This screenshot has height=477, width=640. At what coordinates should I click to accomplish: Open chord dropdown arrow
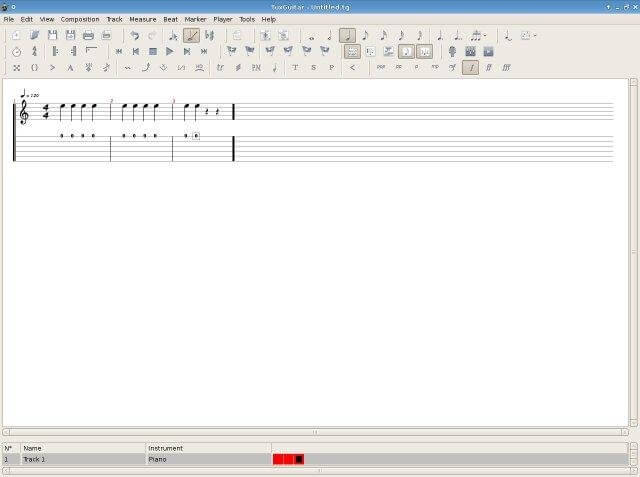535,35
